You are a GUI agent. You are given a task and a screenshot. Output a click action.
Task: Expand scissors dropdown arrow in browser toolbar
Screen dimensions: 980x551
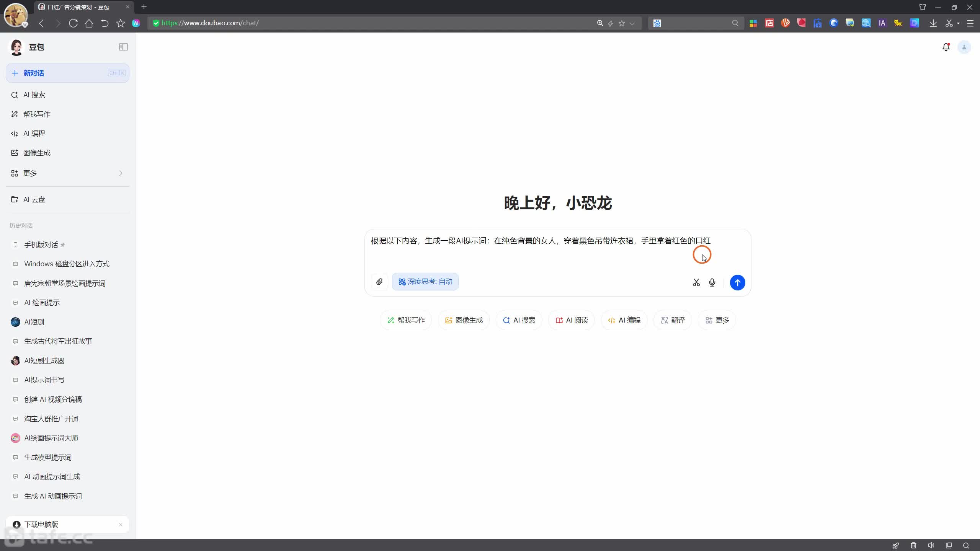tap(958, 23)
